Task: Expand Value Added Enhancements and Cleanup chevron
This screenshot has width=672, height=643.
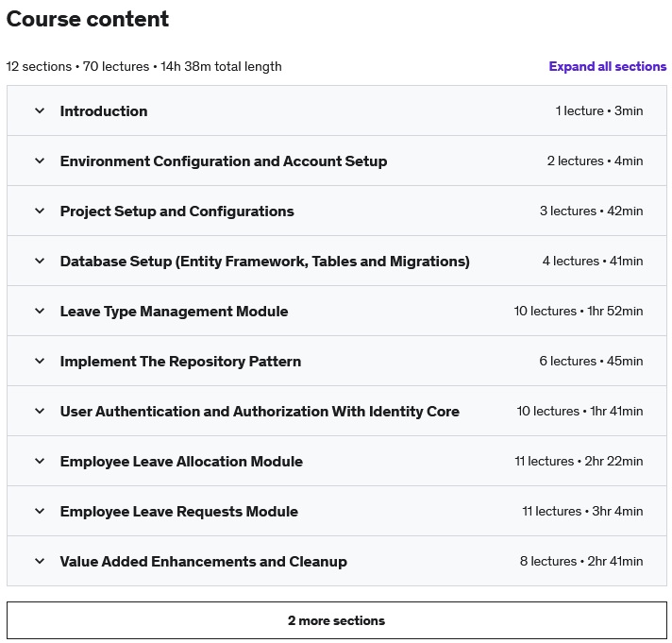Action: pos(40,561)
